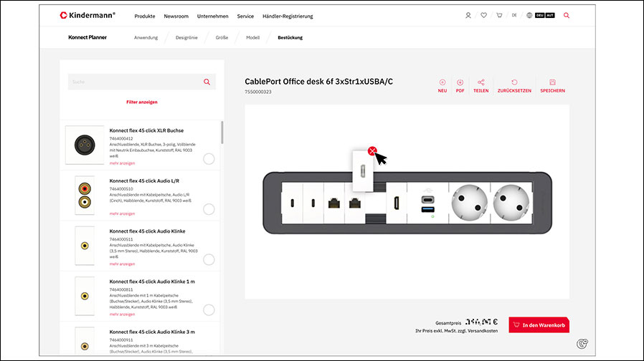Open the wishlist heart icon
The image size is (644, 361).
484,16
